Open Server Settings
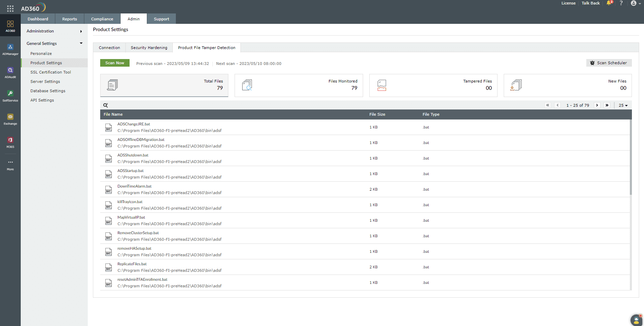Viewport: 644px width, 326px height. pos(45,81)
